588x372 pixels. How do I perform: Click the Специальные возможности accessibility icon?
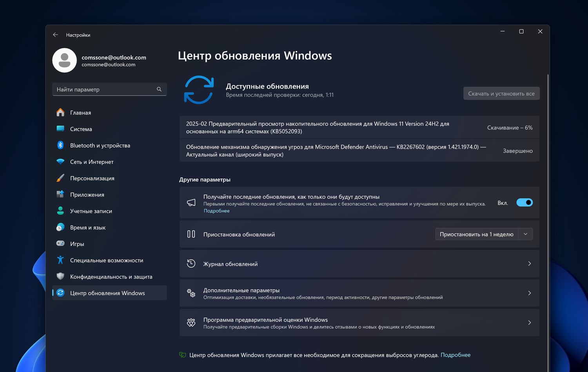(x=60, y=260)
